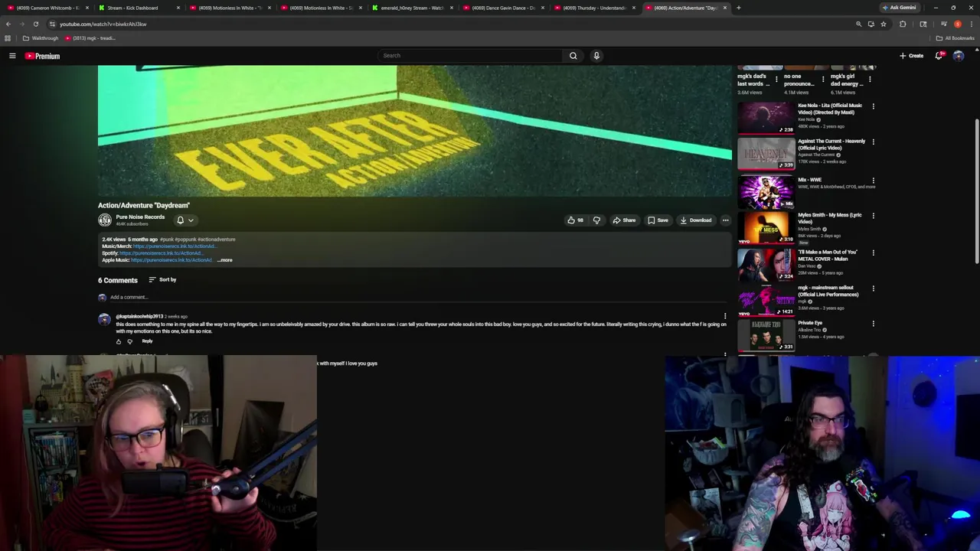The width and height of the screenshot is (980, 551).
Task: Open the YouTube hamburger guide menu
Action: (12, 56)
